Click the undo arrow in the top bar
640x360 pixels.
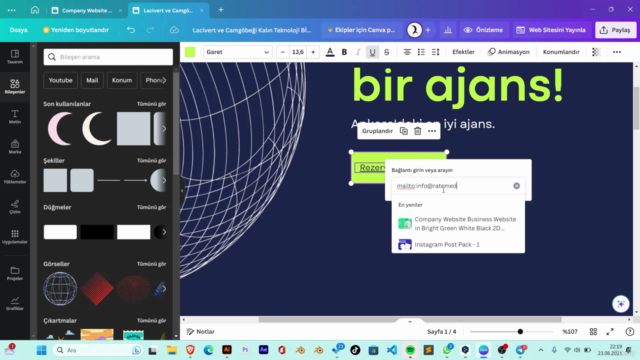click(x=131, y=30)
